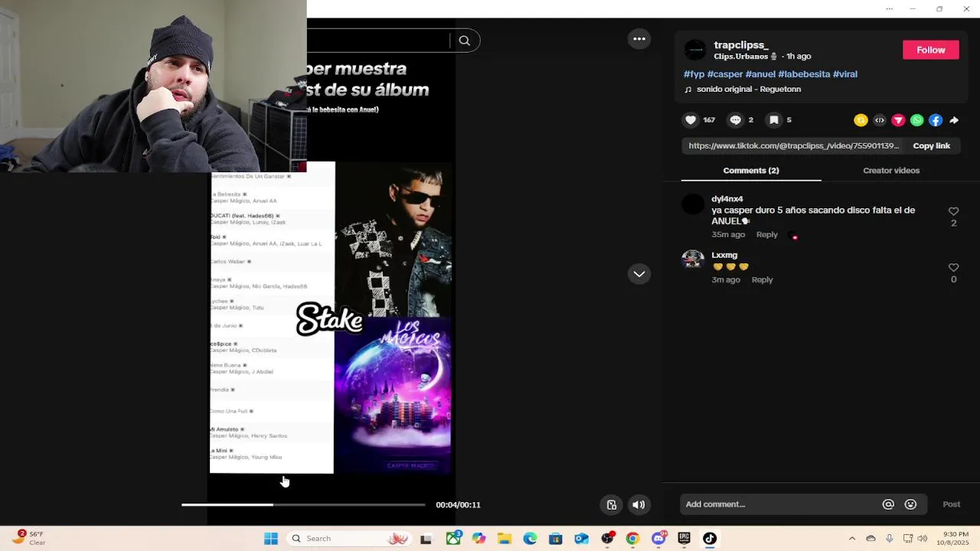980x551 pixels.
Task: Open the three-dots more menu on video
Action: tap(639, 39)
